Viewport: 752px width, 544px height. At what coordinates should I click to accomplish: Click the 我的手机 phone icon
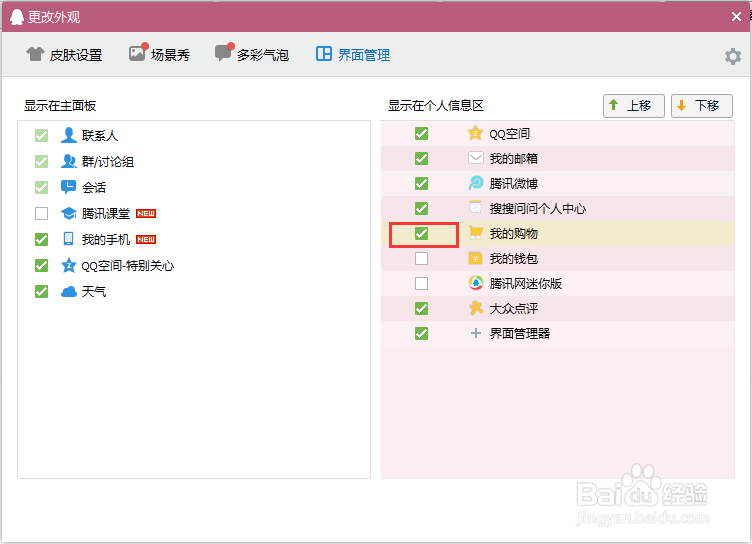click(x=69, y=239)
